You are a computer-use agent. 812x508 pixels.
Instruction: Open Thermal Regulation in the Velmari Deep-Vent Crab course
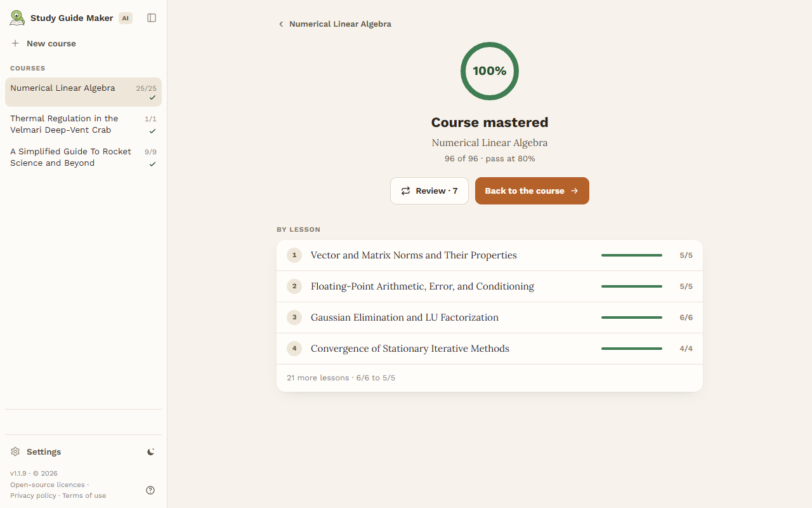(83, 124)
